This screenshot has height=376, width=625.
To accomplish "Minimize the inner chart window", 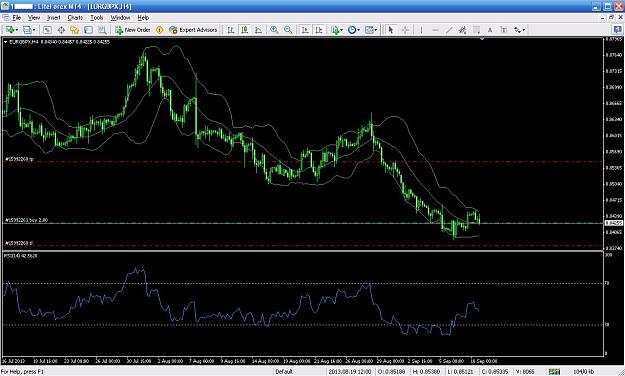I will [x=603, y=18].
